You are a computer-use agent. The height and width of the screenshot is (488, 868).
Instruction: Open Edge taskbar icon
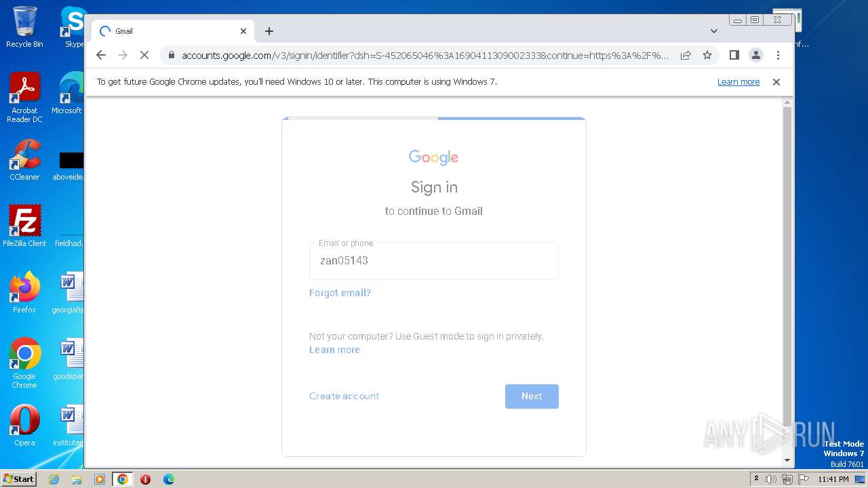169,479
